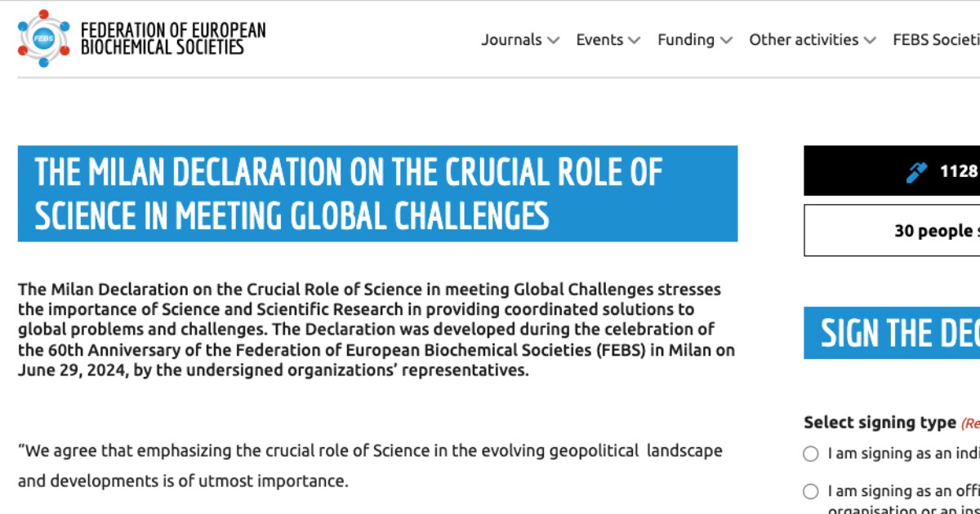This screenshot has height=514, width=980.
Task: Expand the Other activities dropdown chevron
Action: [870, 40]
